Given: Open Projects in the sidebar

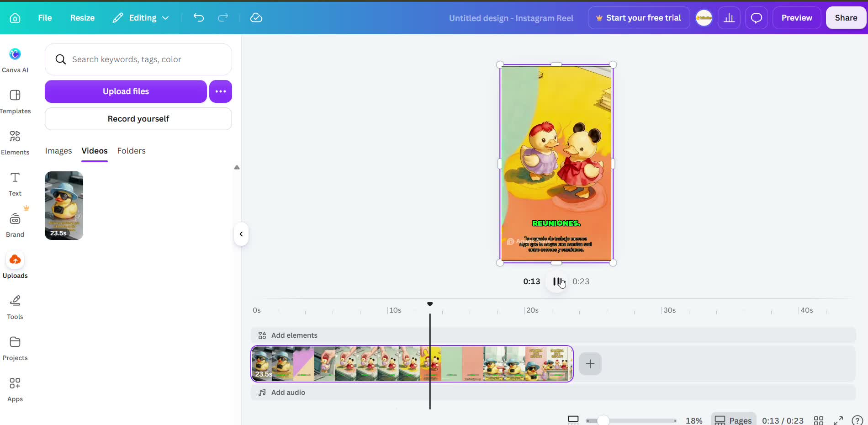Looking at the screenshot, I should pos(15,348).
